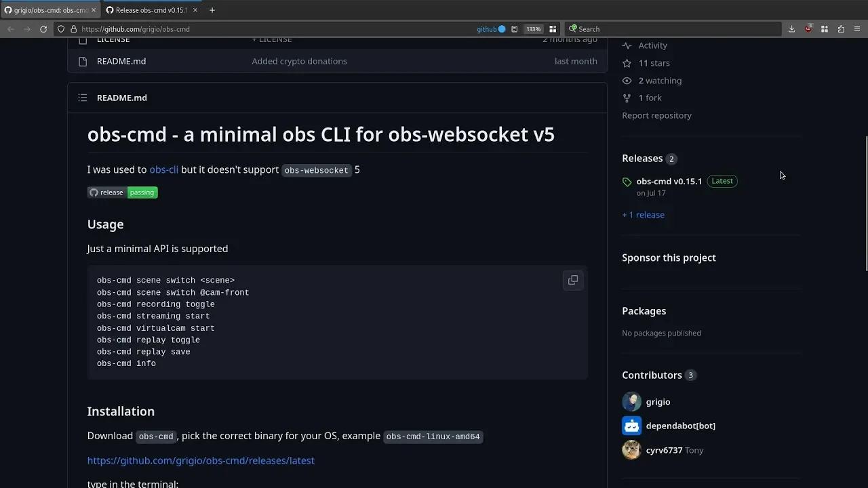Star the obs-cmd repository

tap(627, 62)
